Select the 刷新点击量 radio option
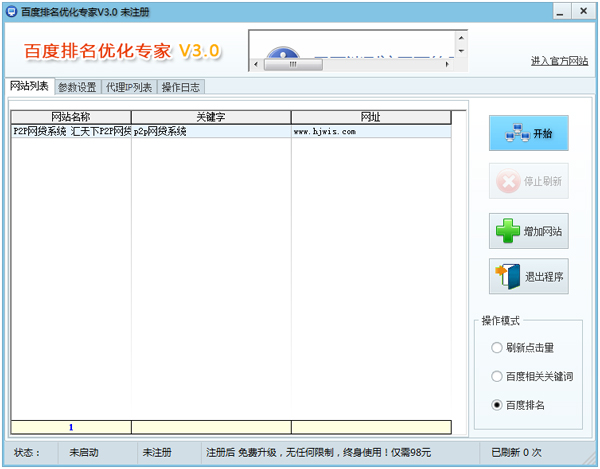 (522, 348)
